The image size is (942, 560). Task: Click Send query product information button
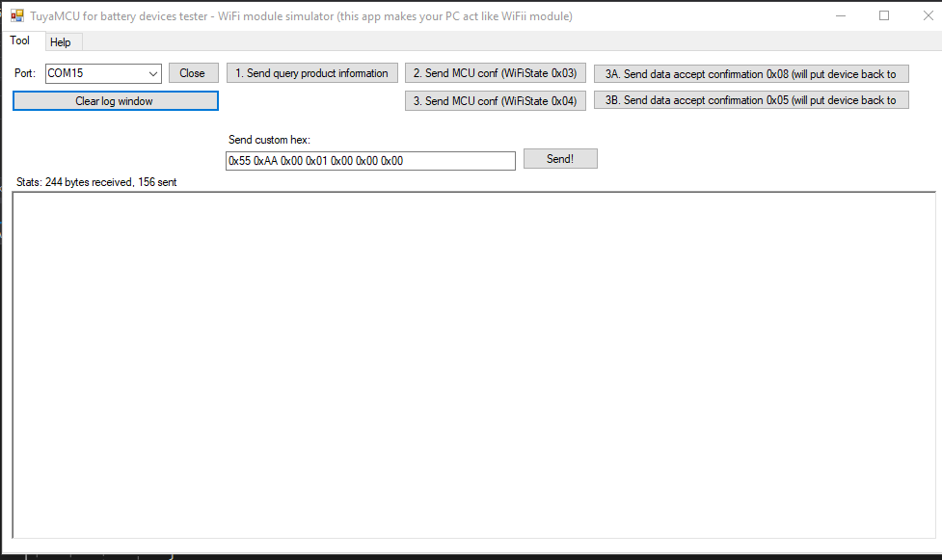(311, 72)
